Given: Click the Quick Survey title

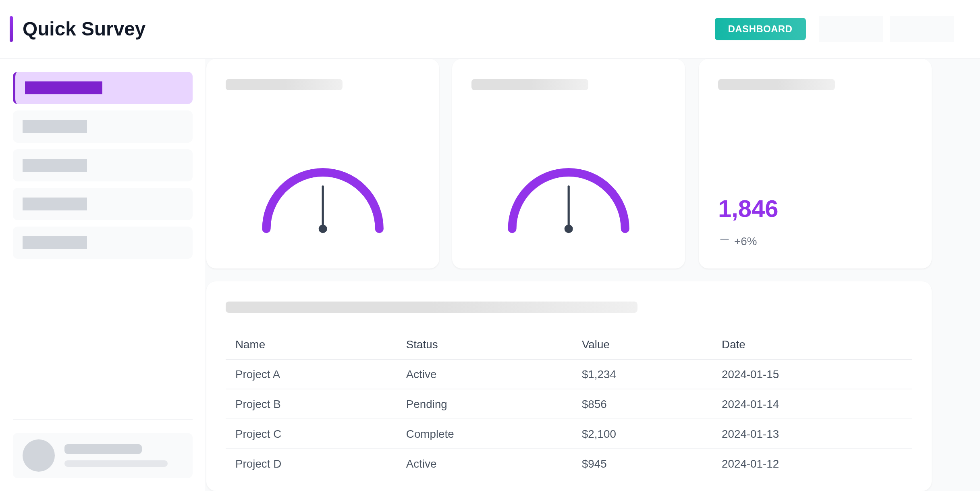Looking at the screenshot, I should click(84, 29).
